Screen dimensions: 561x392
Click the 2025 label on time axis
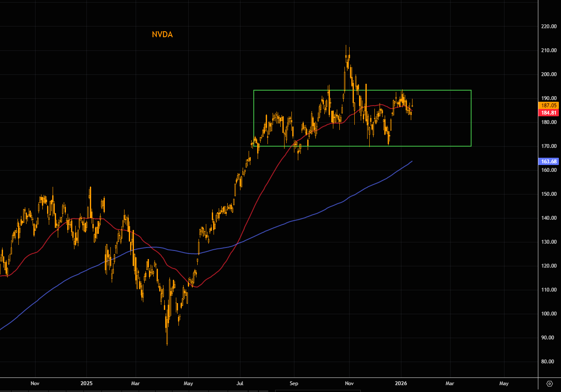pyautogui.click(x=86, y=383)
